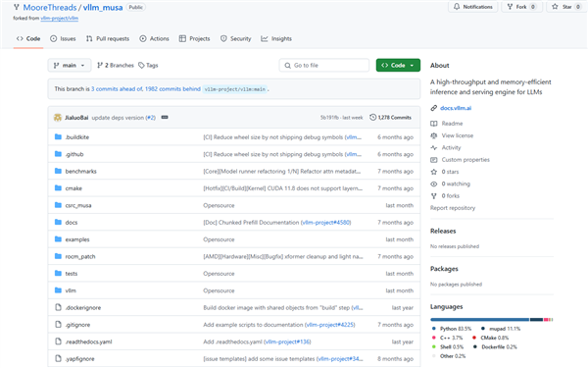Open the docs.vllm.ai link
The image size is (588, 368).
click(x=456, y=108)
